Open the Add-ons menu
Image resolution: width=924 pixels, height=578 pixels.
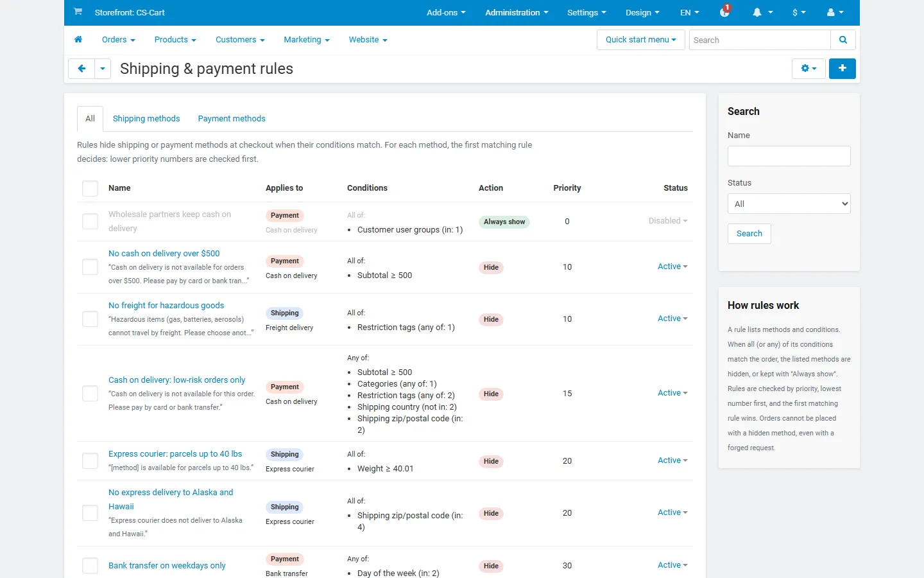click(x=446, y=13)
